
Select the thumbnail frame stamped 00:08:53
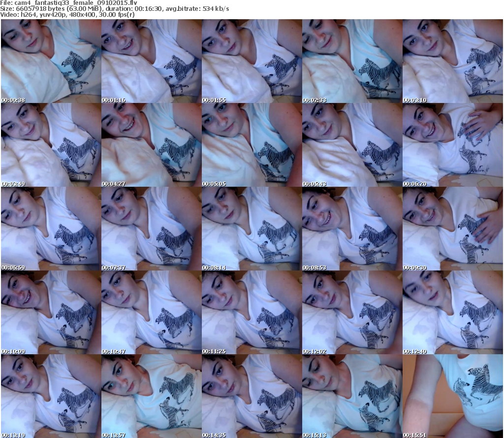352,229
